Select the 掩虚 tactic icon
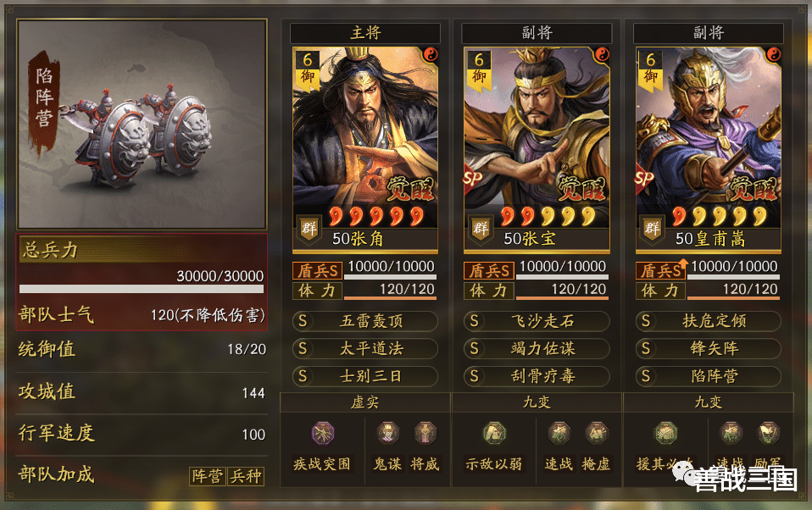The height and width of the screenshot is (510, 812). pos(596,434)
